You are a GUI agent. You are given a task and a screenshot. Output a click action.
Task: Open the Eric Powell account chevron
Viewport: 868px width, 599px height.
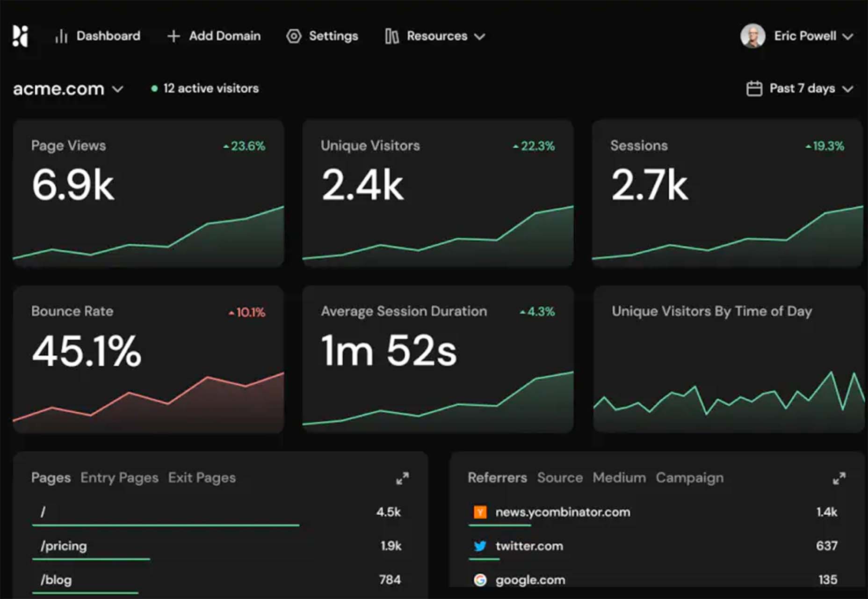pos(848,37)
